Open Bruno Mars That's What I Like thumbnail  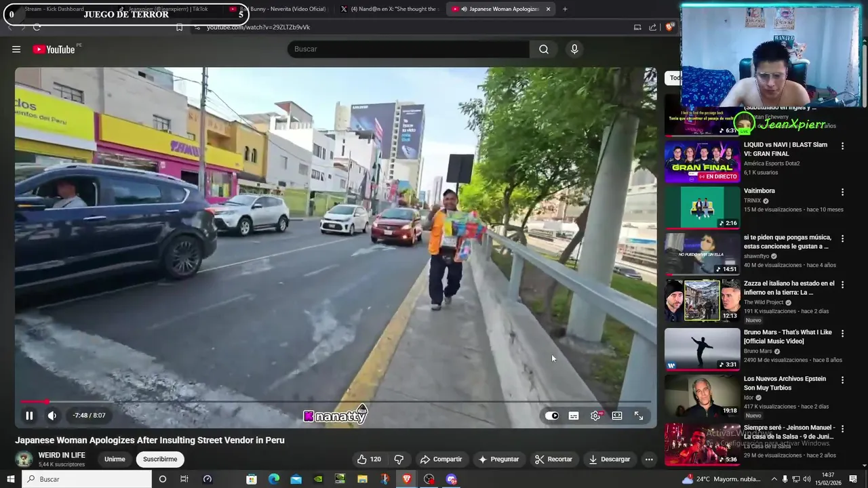tap(702, 349)
